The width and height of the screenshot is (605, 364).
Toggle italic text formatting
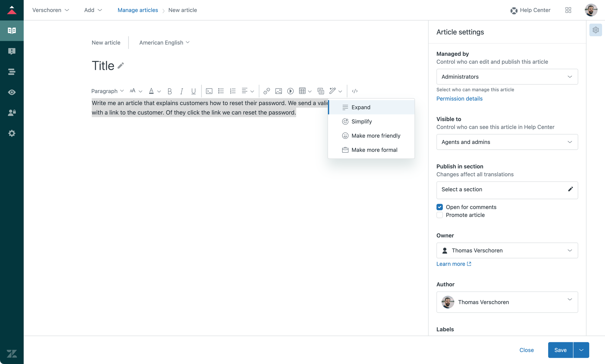pos(181,91)
